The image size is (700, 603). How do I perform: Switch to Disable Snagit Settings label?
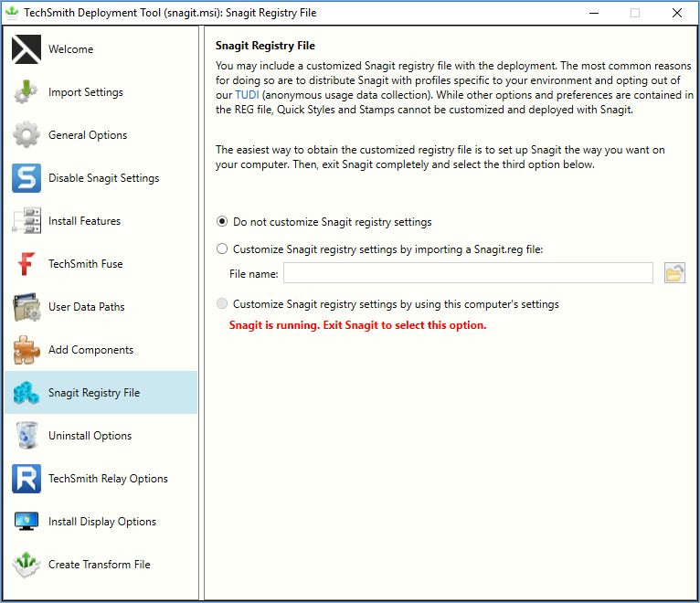pos(104,177)
